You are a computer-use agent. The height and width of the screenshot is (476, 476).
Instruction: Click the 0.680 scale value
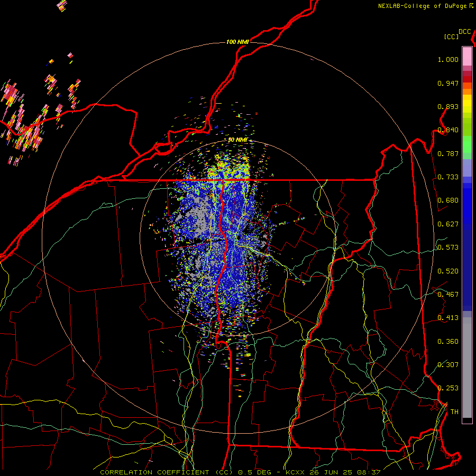click(448, 200)
